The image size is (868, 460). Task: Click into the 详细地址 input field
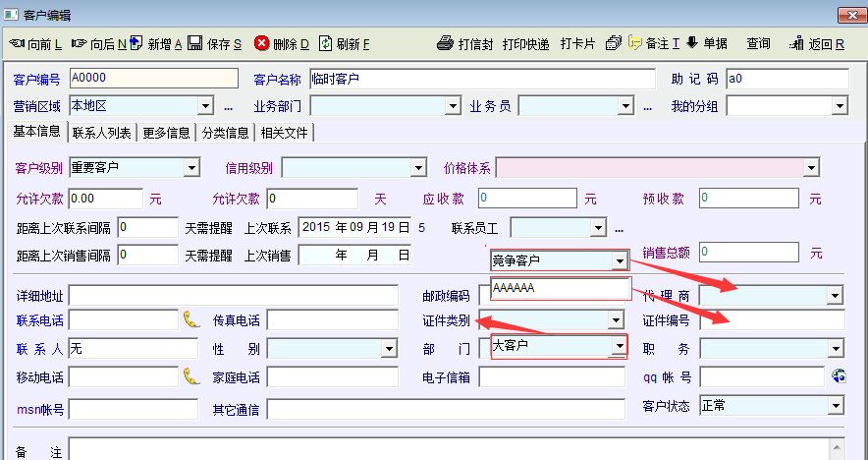pos(236,295)
